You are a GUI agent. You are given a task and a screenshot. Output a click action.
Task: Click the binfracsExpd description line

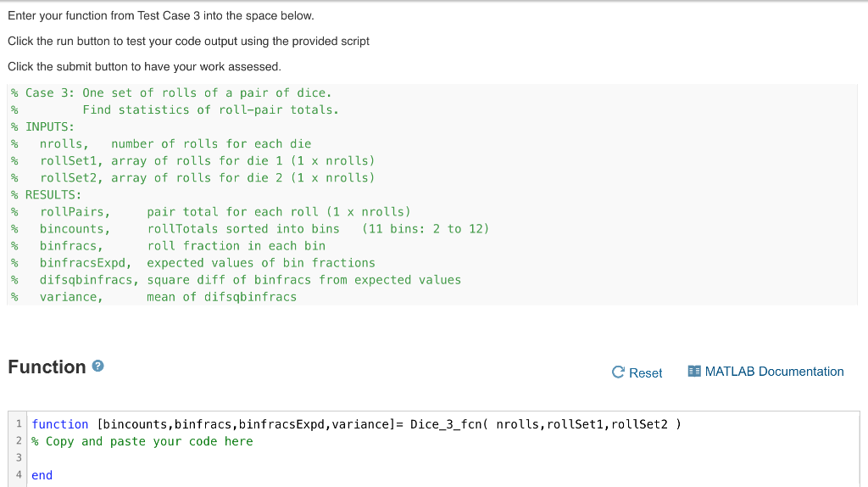tap(192, 263)
